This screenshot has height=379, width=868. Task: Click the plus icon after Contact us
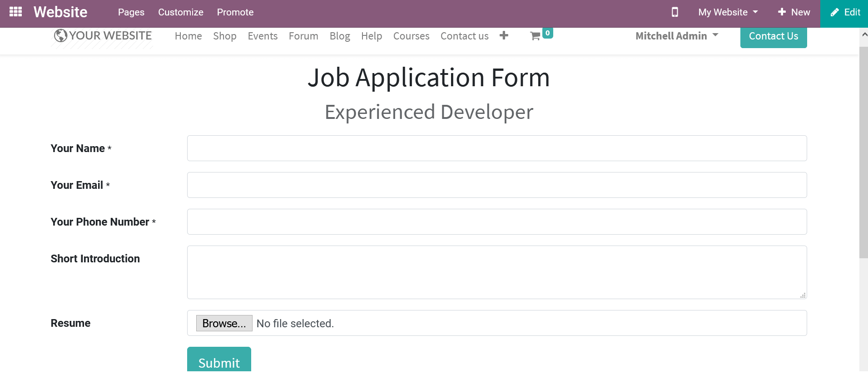tap(504, 35)
